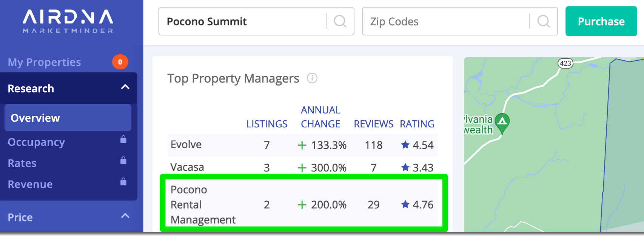The width and height of the screenshot is (644, 236).
Task: Click the lock icon next to Revenue
Action: (123, 182)
